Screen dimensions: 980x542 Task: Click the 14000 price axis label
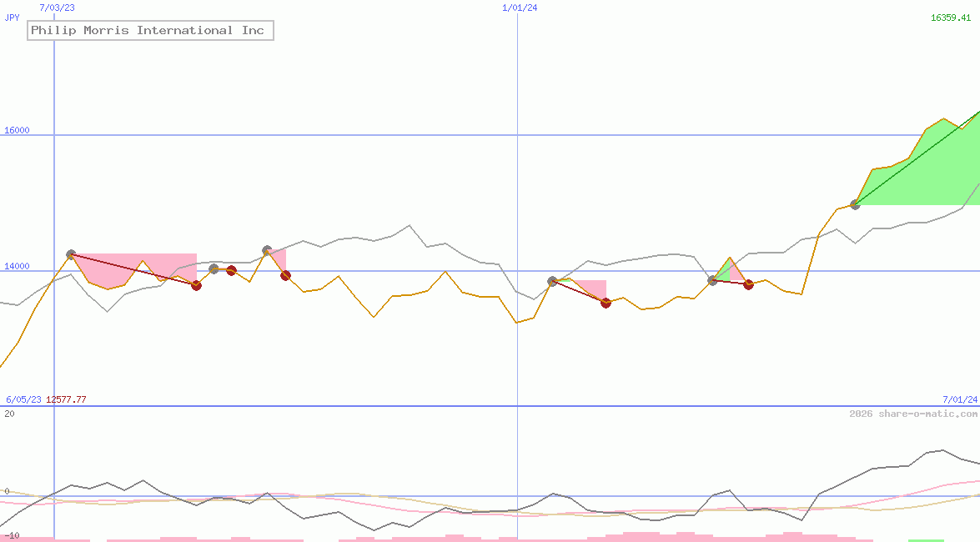[x=17, y=266]
